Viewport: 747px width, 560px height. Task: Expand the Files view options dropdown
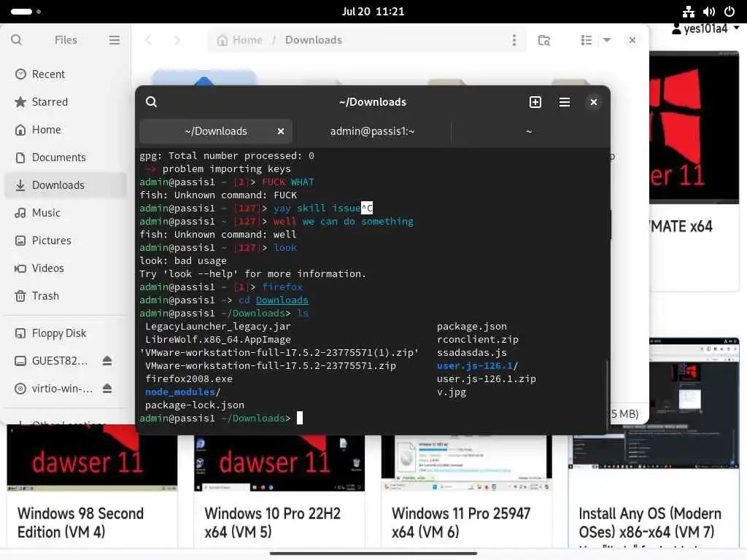tap(607, 39)
